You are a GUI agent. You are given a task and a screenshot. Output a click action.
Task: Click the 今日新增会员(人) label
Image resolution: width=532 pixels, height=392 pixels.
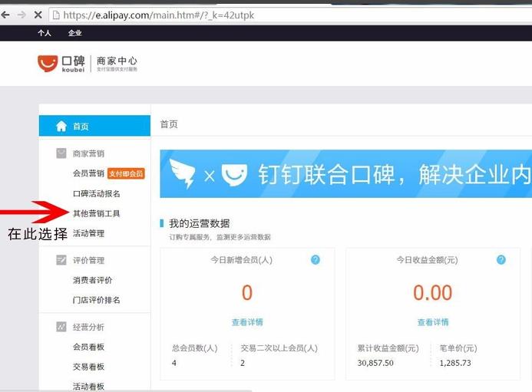pyautogui.click(x=241, y=260)
